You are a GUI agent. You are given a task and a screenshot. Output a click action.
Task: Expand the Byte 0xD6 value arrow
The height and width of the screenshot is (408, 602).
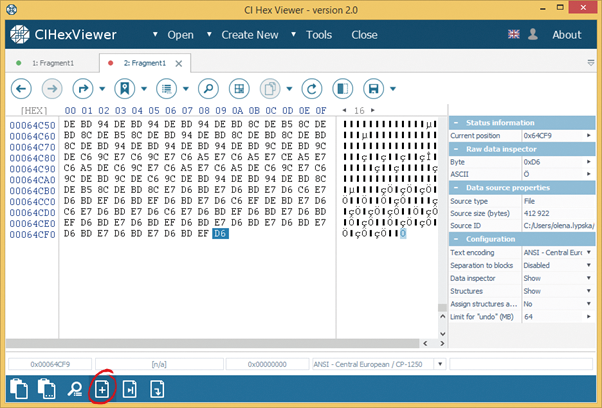(x=589, y=162)
